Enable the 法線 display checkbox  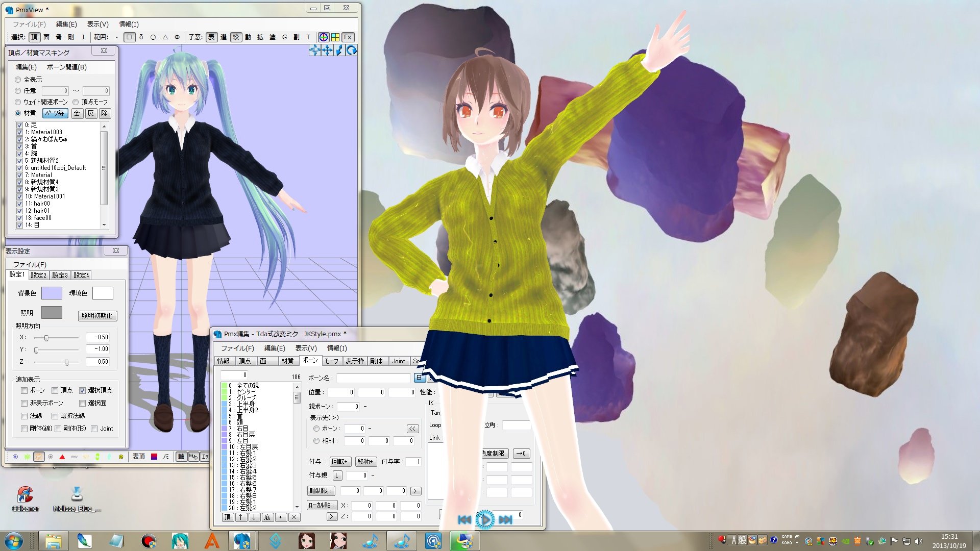click(x=24, y=416)
